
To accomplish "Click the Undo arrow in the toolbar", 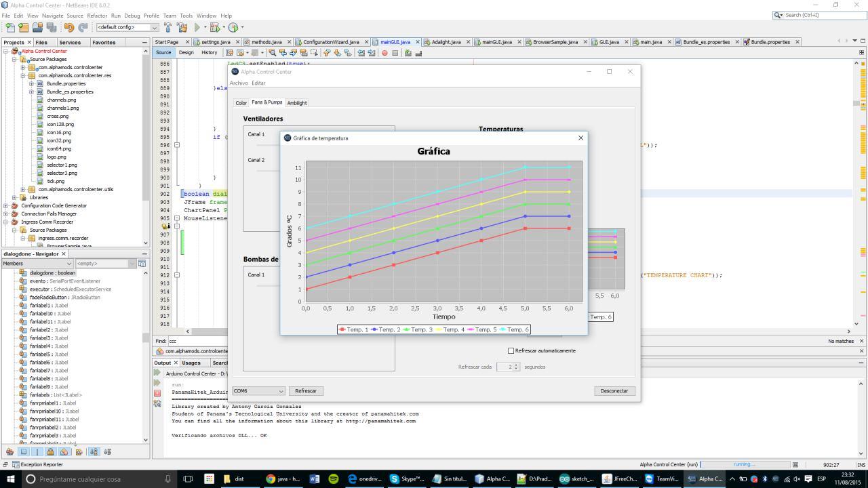I will [68, 28].
